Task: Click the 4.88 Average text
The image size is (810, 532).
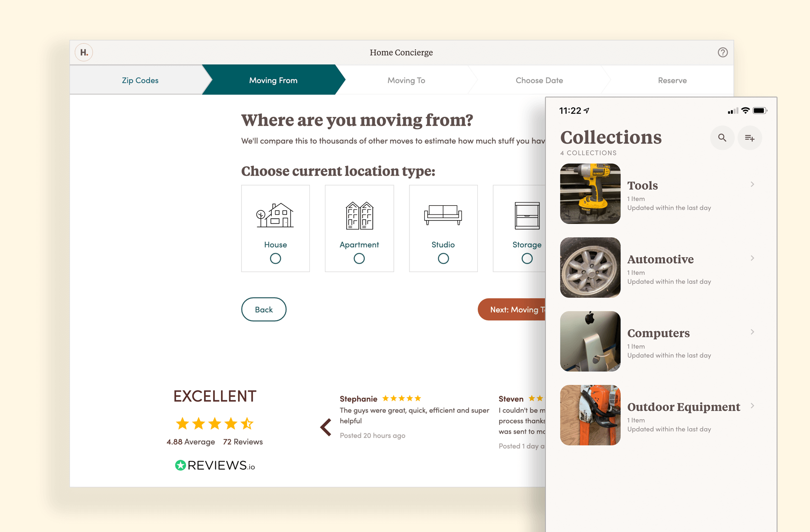Action: [191, 441]
